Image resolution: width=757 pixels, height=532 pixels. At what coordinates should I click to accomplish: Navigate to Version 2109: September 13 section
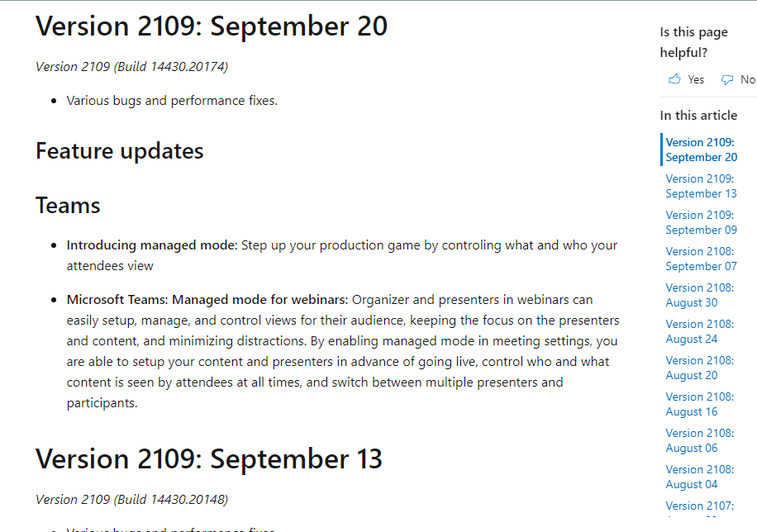point(700,186)
